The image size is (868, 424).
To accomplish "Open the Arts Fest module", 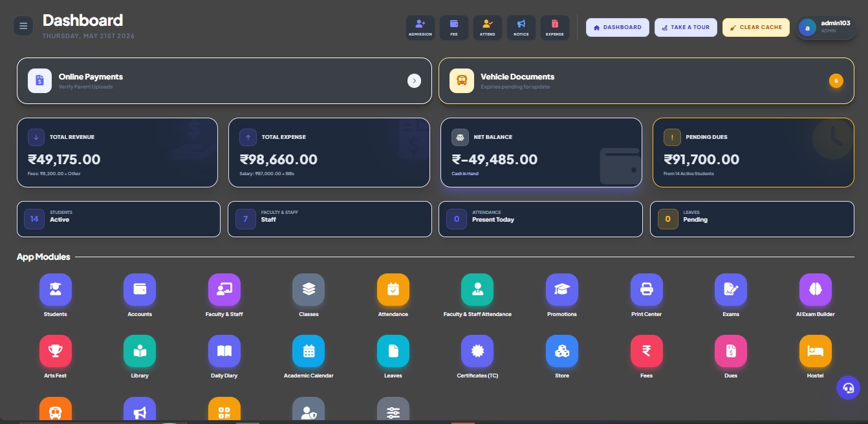I will coord(56,351).
